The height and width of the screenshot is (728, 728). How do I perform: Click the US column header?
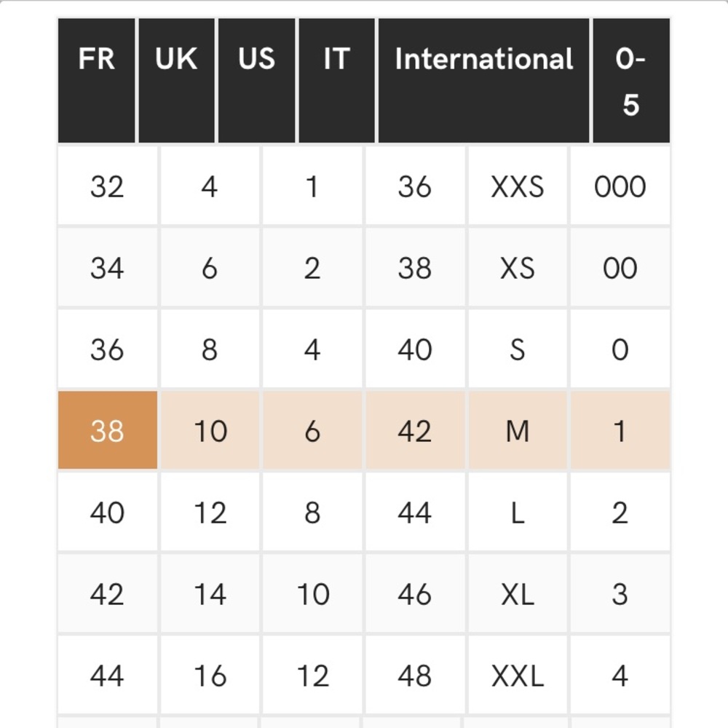tap(257, 81)
